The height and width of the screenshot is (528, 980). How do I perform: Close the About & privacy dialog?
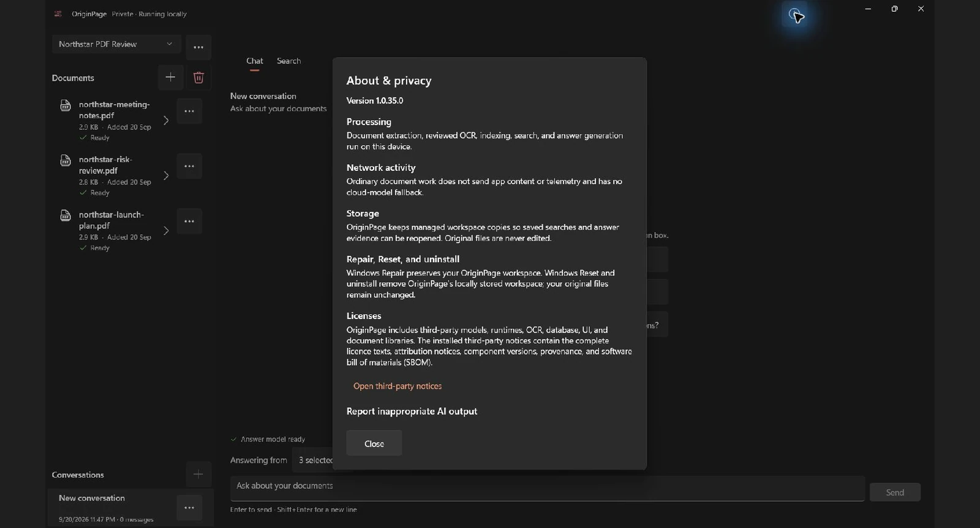[x=374, y=443]
